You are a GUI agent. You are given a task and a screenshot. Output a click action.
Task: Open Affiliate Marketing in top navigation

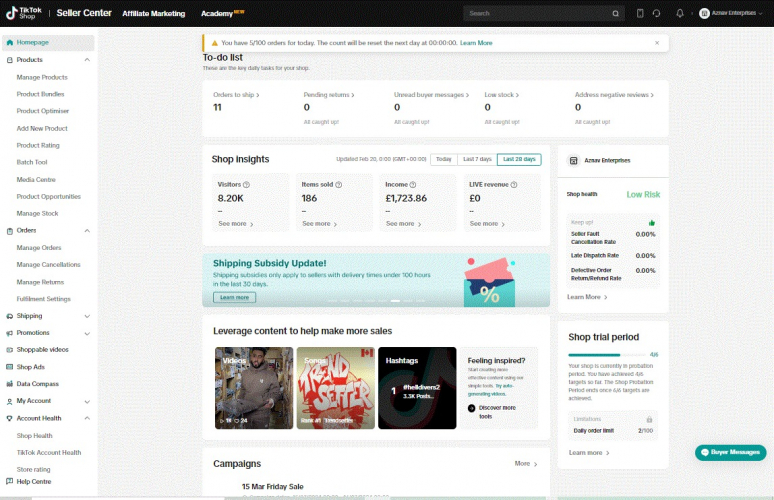click(x=154, y=13)
